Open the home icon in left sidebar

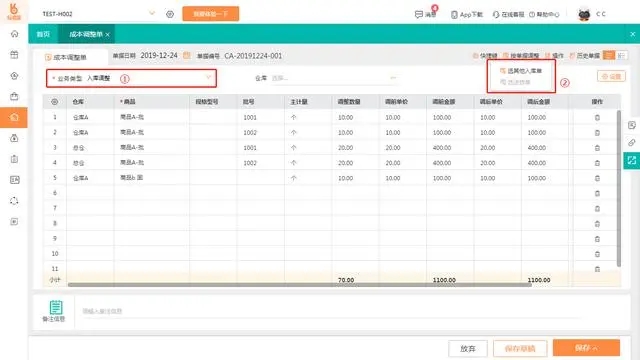tap(14, 34)
